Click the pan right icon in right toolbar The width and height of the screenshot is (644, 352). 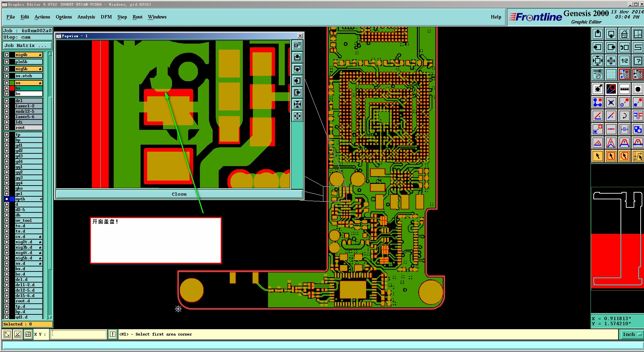coord(611,47)
